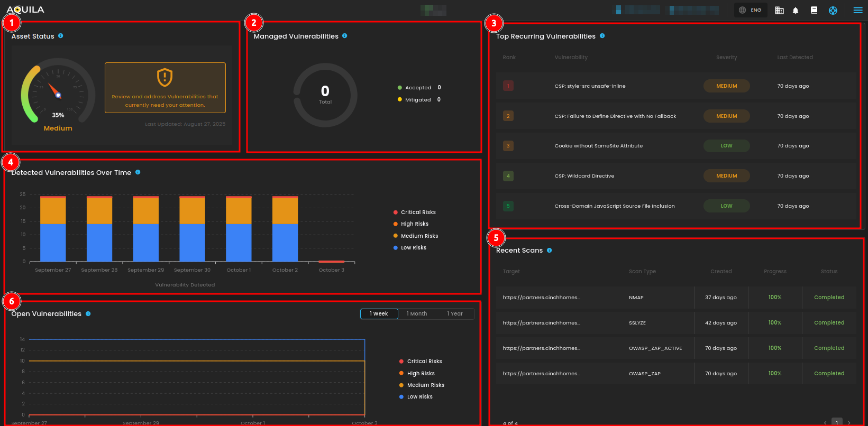Click the organization building icon
The image size is (868, 426).
click(779, 11)
